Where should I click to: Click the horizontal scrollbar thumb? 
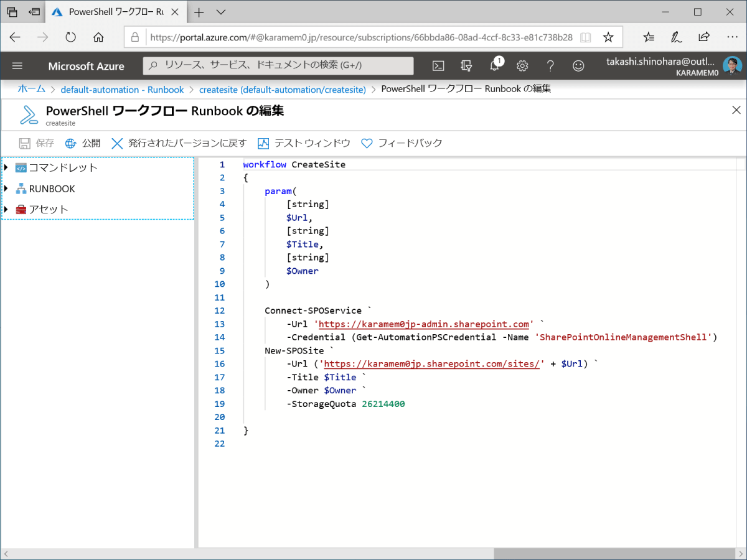pos(614,554)
